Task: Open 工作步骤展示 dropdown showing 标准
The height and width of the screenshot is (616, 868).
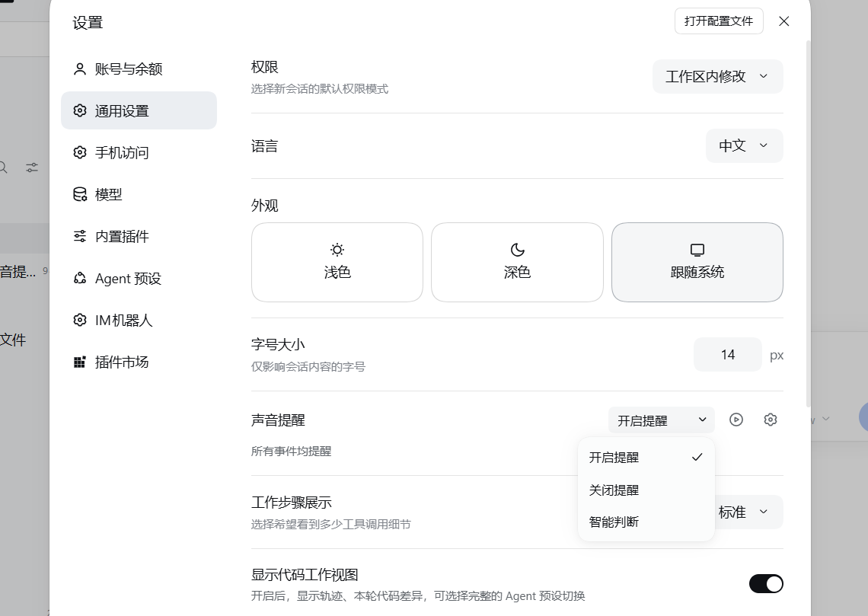Action: pos(748,512)
